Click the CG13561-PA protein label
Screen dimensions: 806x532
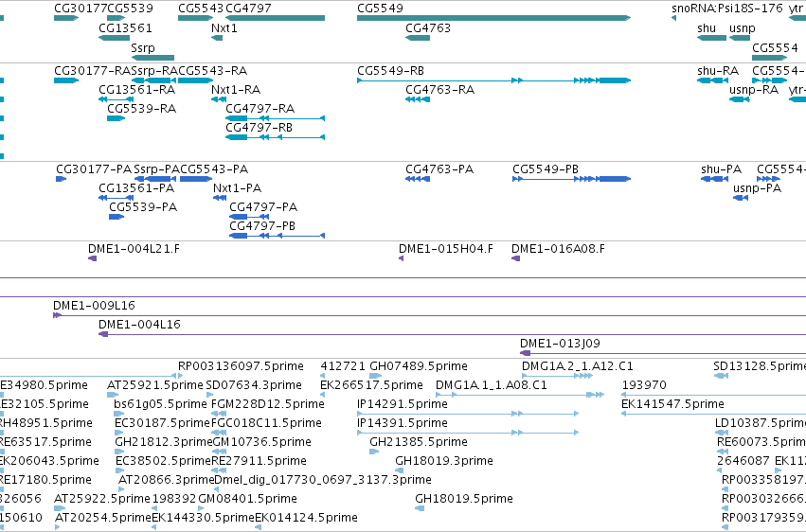[136, 188]
